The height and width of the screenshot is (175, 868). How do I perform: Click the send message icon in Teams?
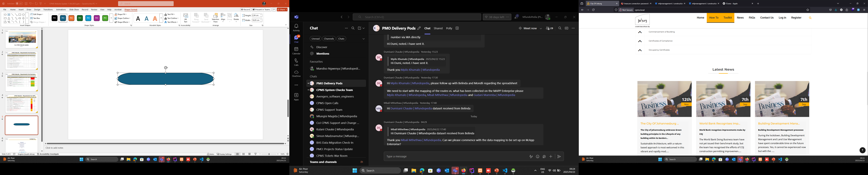pyautogui.click(x=559, y=156)
